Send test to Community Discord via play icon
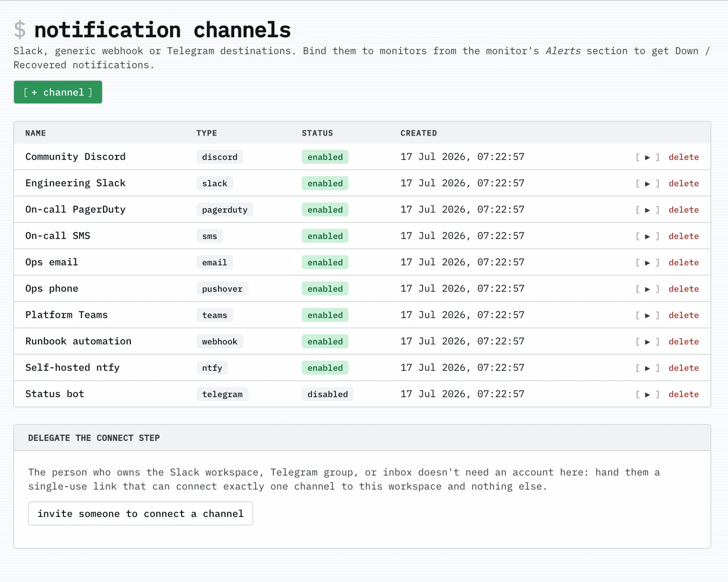The image size is (728, 582). [x=647, y=157]
